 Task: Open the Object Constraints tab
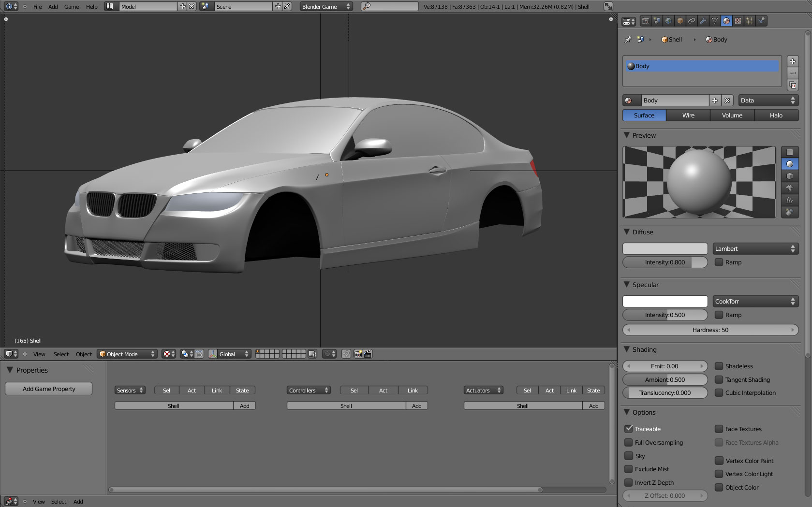[x=691, y=21]
